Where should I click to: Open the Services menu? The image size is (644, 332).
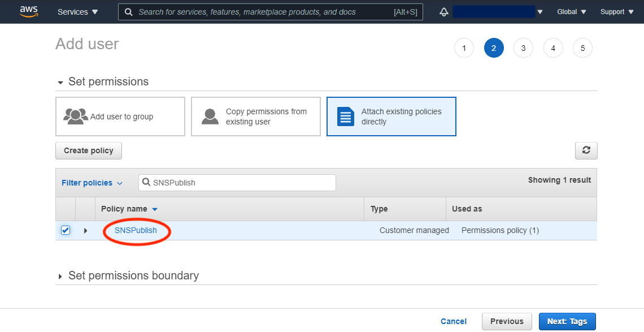click(77, 11)
